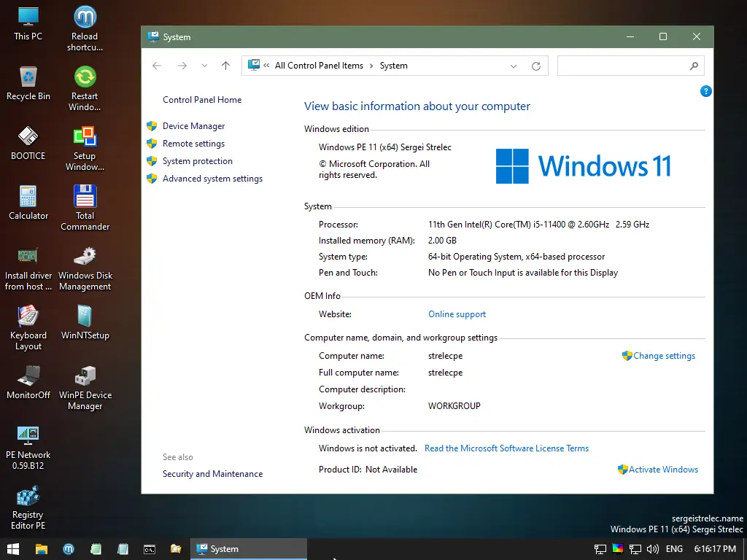Go up one folder level
The height and width of the screenshot is (560, 747).
225,66
